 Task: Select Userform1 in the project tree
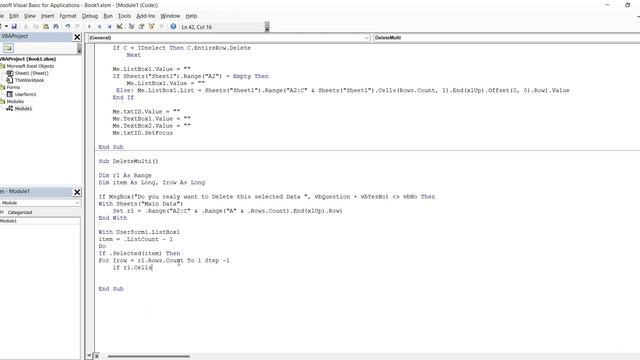coord(25,94)
